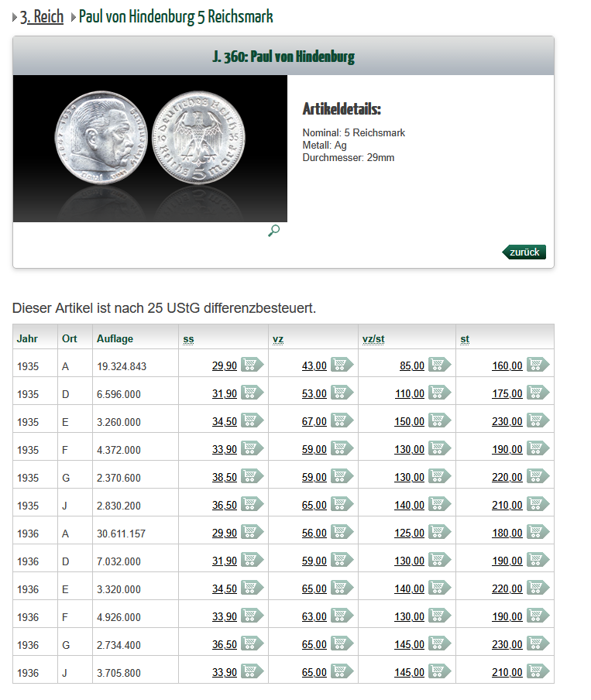This screenshot has height=700, width=591.
Task: Add 1935 J ss coin to cart
Action: click(252, 504)
